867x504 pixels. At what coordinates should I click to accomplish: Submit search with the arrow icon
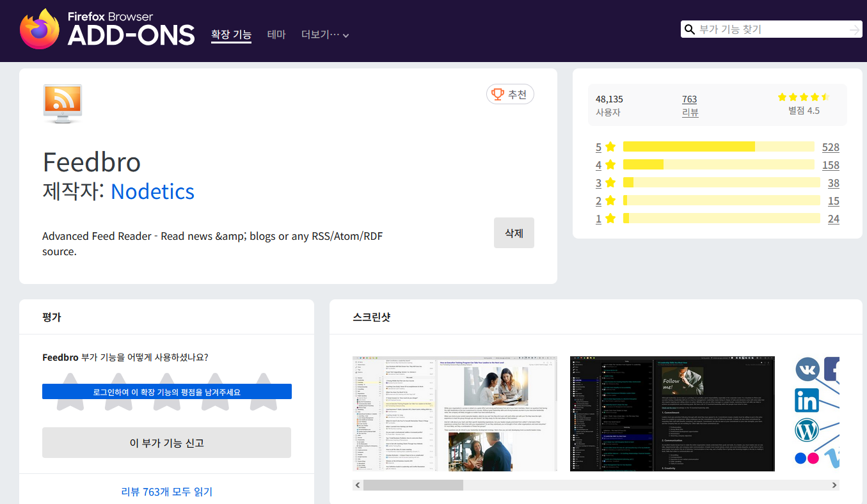pos(854,30)
